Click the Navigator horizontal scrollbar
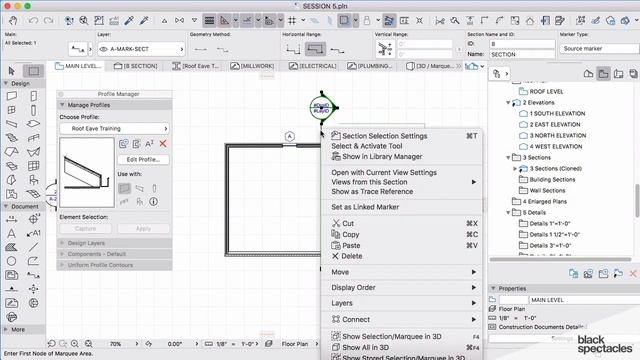Viewport: 640px width, 360px height. [560, 259]
